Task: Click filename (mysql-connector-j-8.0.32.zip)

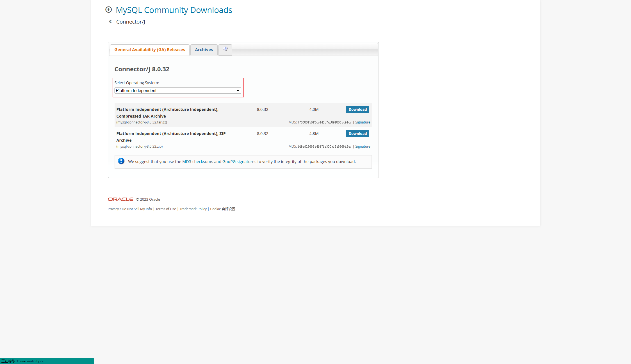Action: tap(140, 146)
